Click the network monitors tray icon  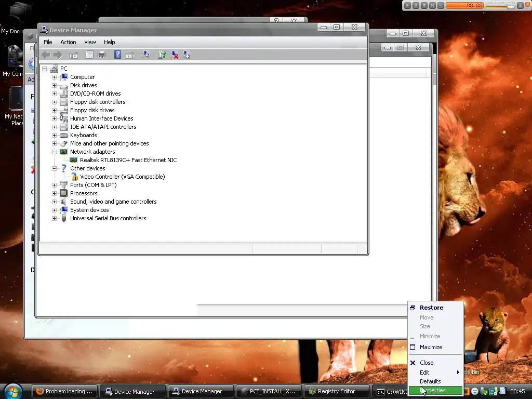pyautogui.click(x=493, y=391)
